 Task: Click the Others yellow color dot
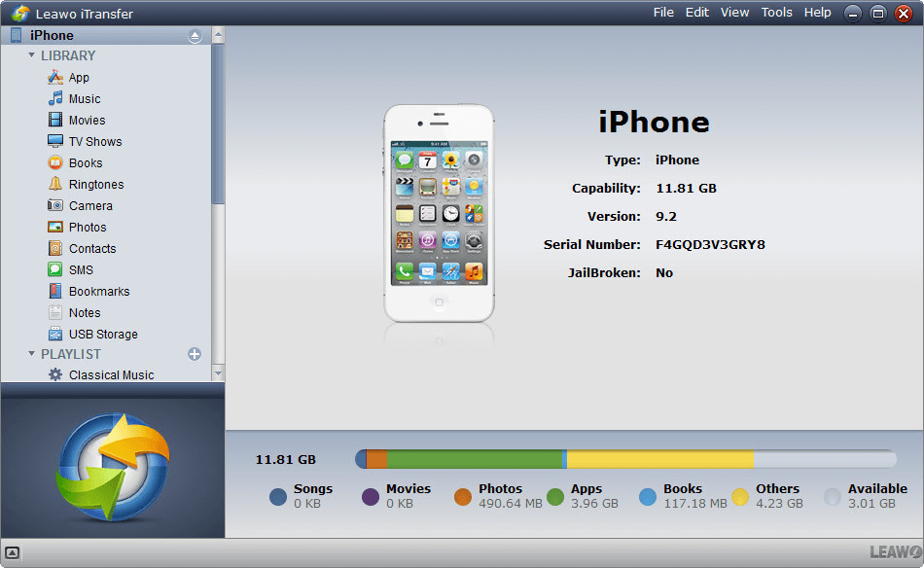click(740, 497)
